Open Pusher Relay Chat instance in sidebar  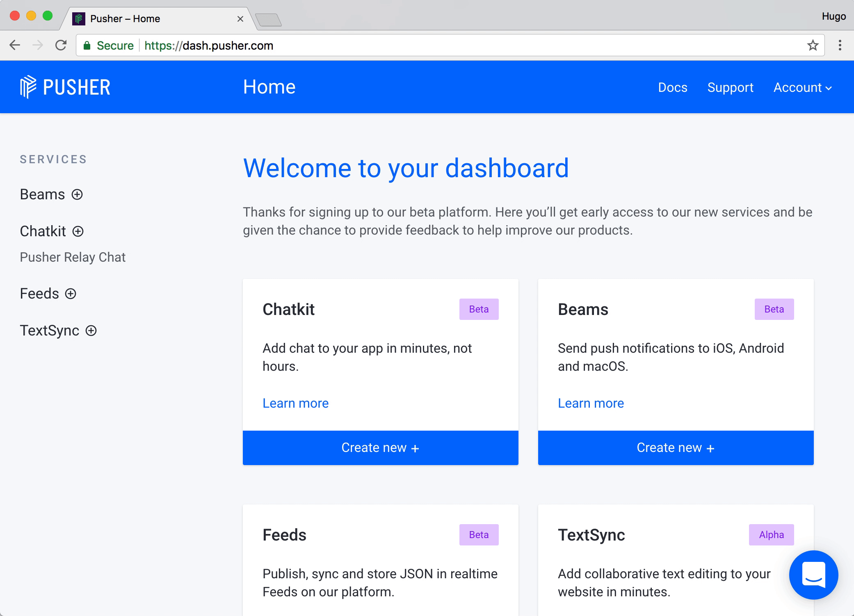tap(73, 257)
